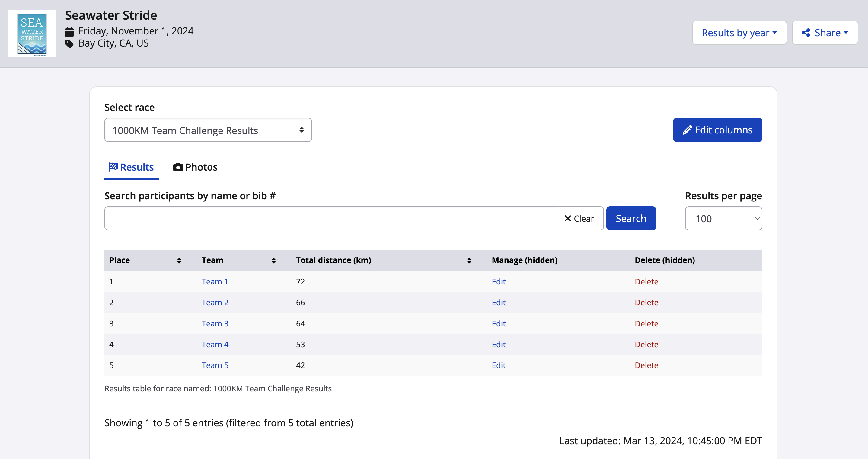Sort by Total distance column arrows
This screenshot has height=459, width=868.
click(x=469, y=260)
